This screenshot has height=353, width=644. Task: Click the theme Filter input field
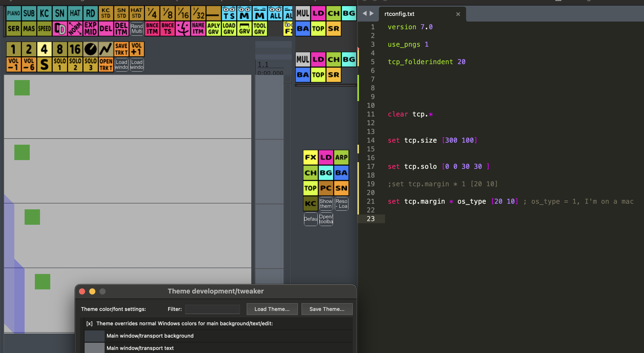tap(213, 309)
